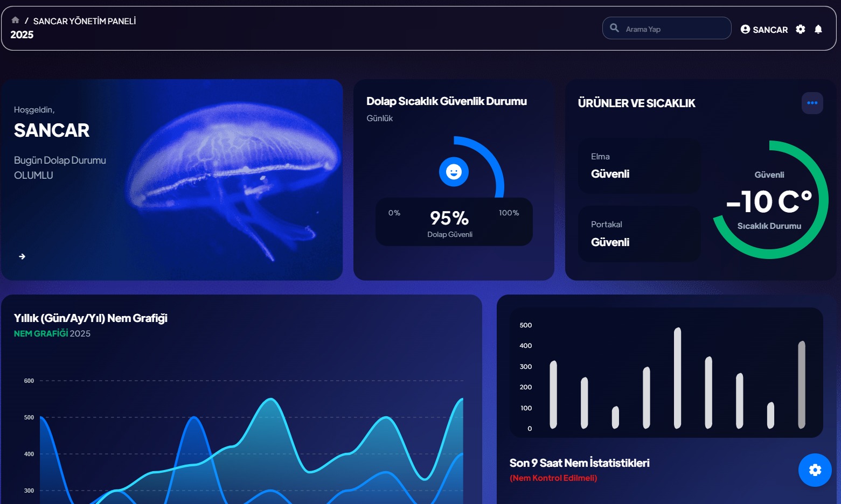This screenshot has width=841, height=504.
Task: Click the home icon in breadcrumb
Action: click(x=15, y=20)
